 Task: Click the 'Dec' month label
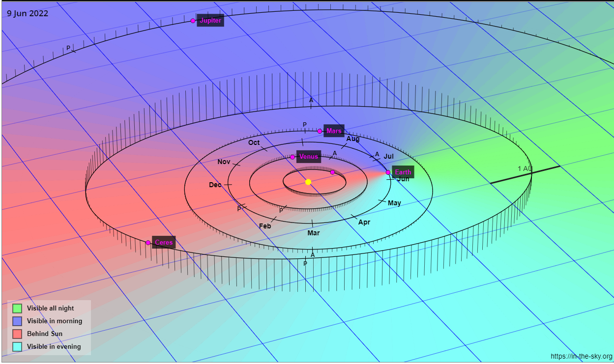[x=215, y=185]
